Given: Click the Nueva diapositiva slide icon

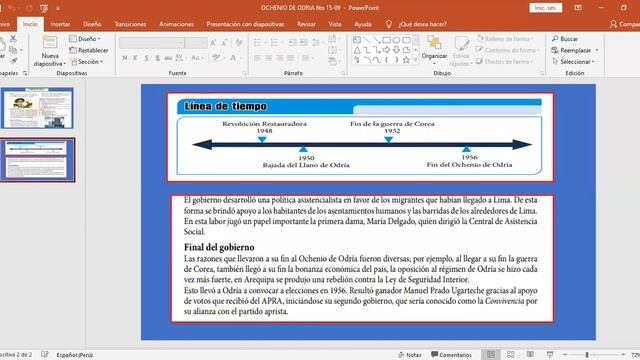Looking at the screenshot, I should pyautogui.click(x=50, y=42).
